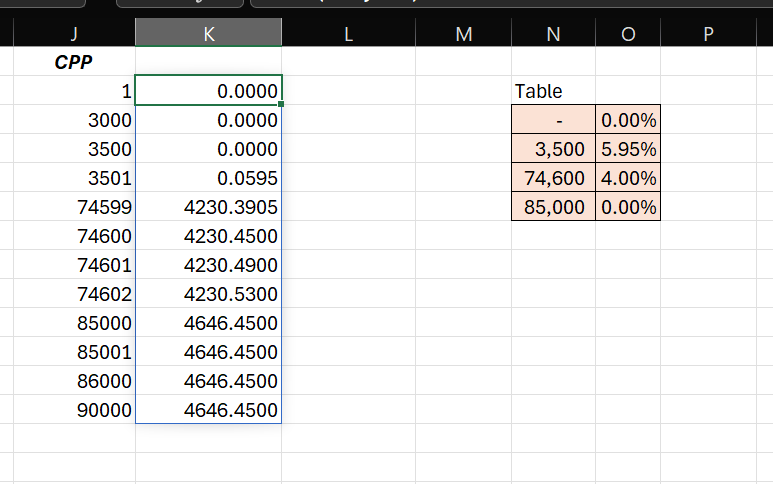The height and width of the screenshot is (484, 773).
Task: Select column J header
Action: point(74,34)
